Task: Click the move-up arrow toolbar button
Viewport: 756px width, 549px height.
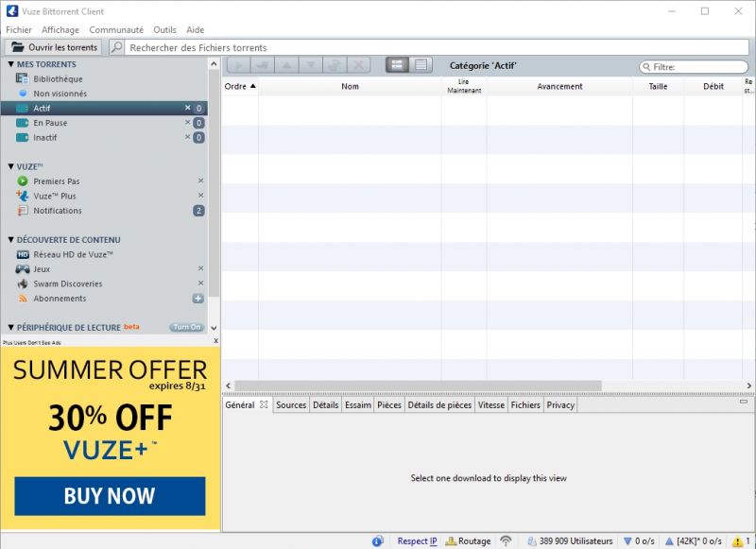Action: pos(286,65)
